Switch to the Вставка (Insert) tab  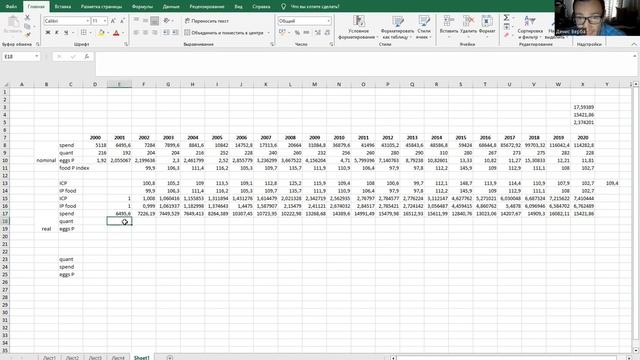pyautogui.click(x=62, y=7)
